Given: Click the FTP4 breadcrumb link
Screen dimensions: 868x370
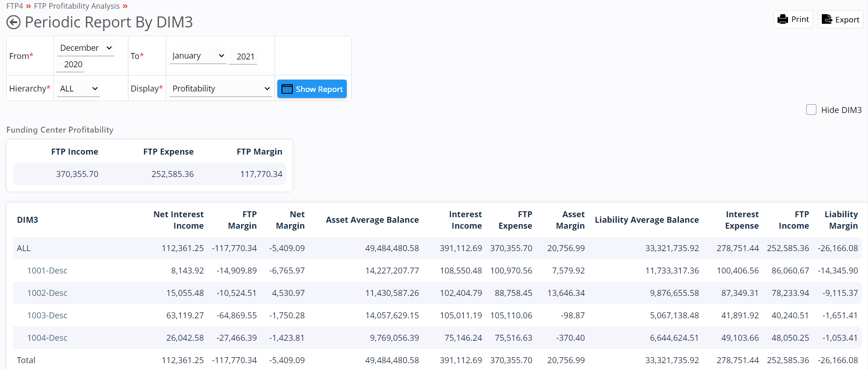Looking at the screenshot, I should (x=15, y=6).
